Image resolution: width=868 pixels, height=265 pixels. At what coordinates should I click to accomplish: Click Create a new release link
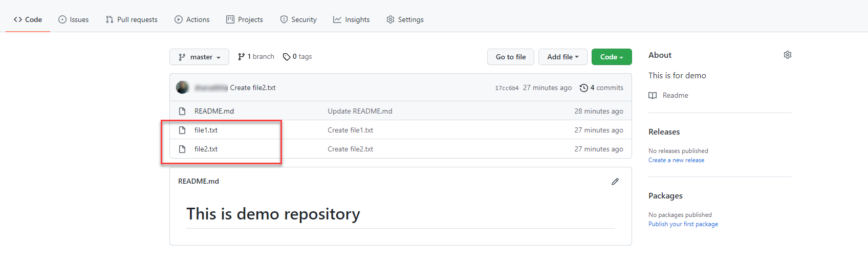point(676,160)
